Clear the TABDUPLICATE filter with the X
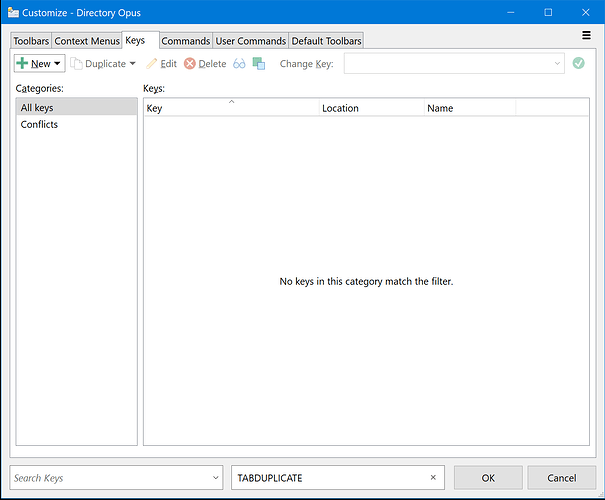 433,478
